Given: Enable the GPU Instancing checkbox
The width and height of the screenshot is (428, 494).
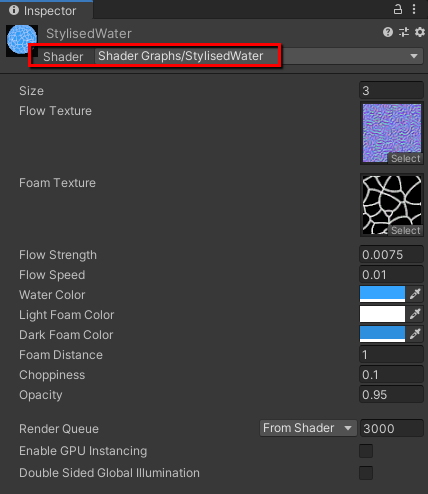Looking at the screenshot, I should point(366,451).
